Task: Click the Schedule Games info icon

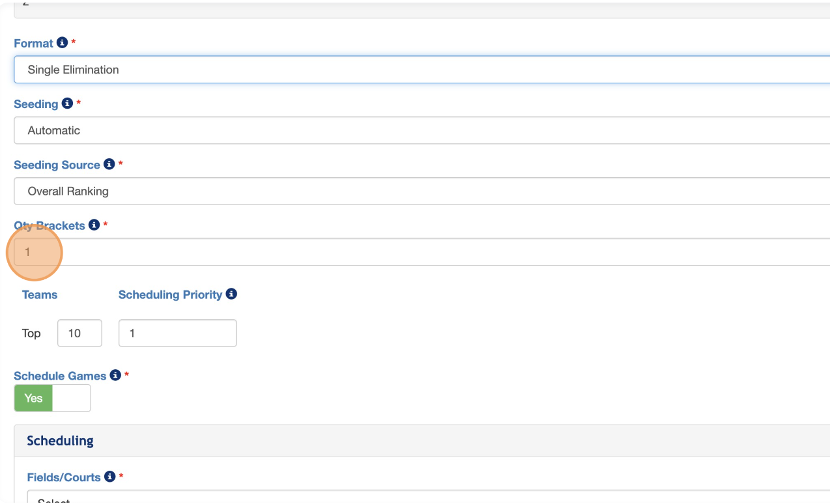Action: tap(115, 375)
